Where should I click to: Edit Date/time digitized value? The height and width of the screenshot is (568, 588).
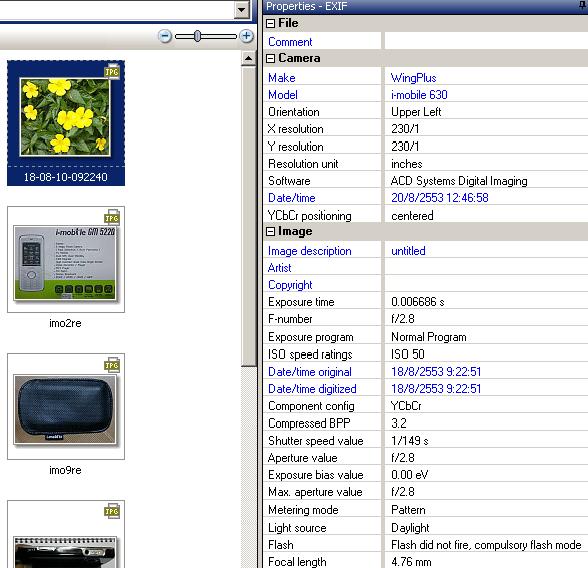click(x=436, y=389)
